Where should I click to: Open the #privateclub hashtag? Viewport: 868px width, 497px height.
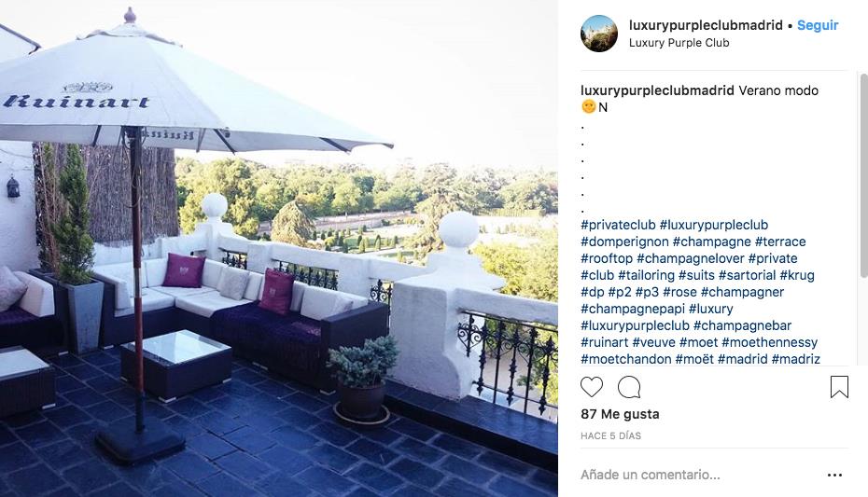[x=618, y=225]
